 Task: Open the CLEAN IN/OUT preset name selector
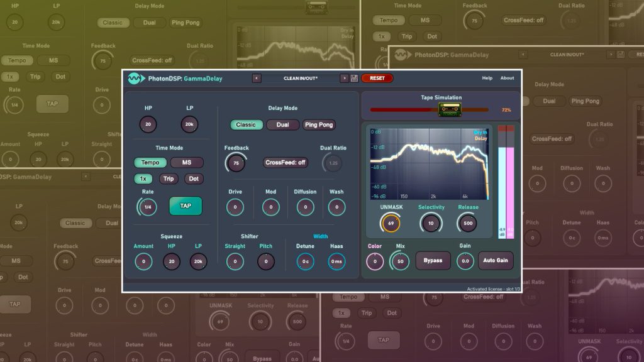301,78
